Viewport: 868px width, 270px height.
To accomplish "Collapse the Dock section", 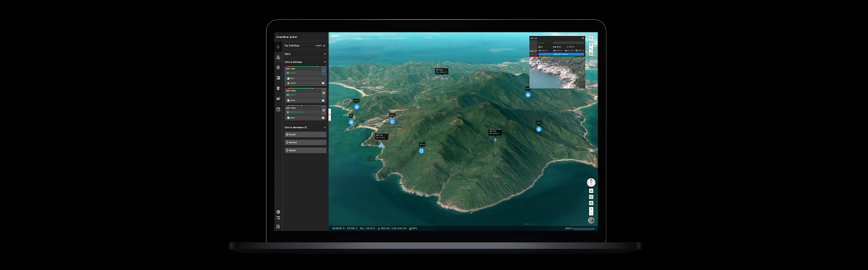I will coord(324,55).
